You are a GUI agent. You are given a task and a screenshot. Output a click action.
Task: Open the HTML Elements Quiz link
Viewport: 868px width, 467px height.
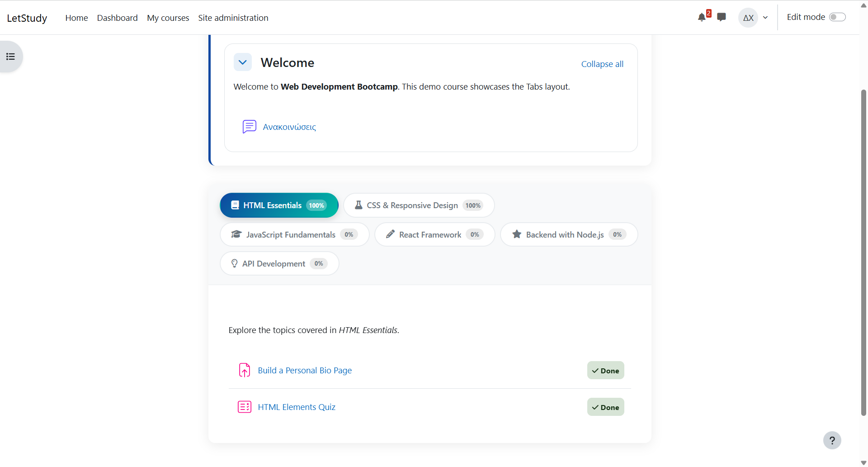(297, 407)
